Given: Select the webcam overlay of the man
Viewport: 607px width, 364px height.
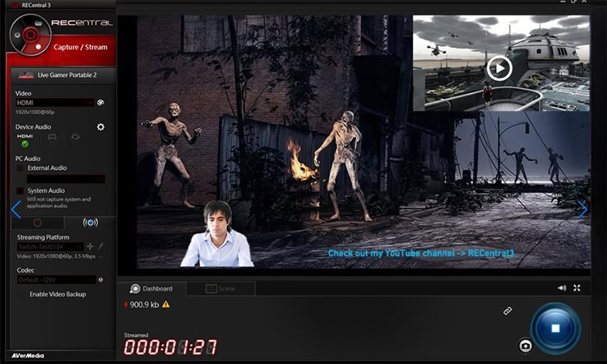Looking at the screenshot, I should pos(217,234).
